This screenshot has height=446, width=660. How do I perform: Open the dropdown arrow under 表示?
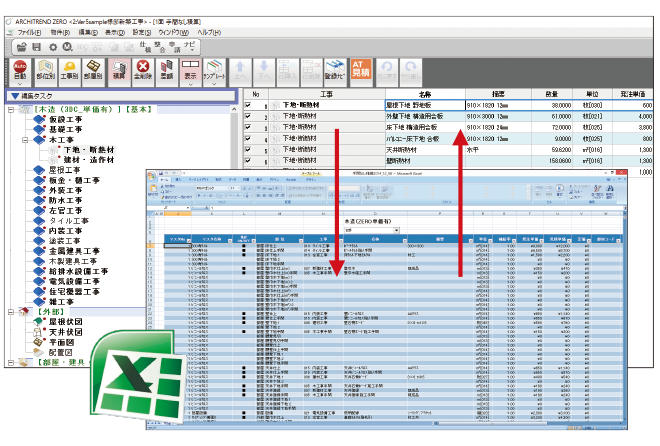tap(191, 84)
